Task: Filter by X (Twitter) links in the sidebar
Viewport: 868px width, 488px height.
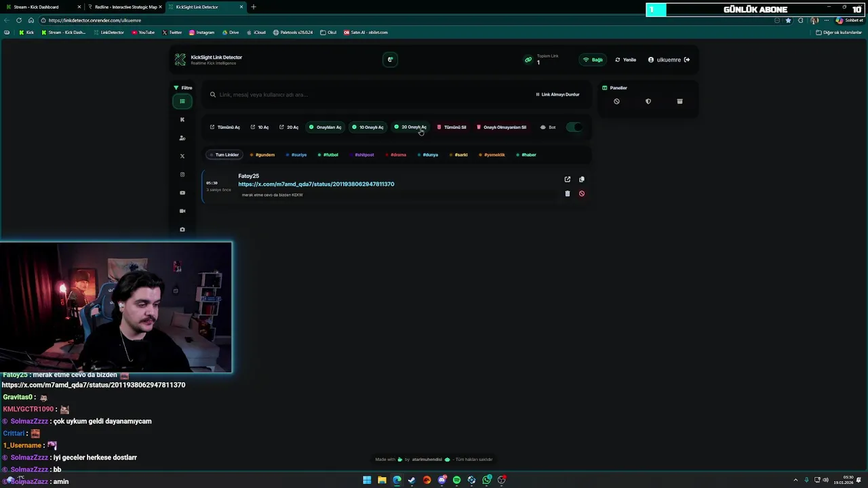Action: click(182, 156)
